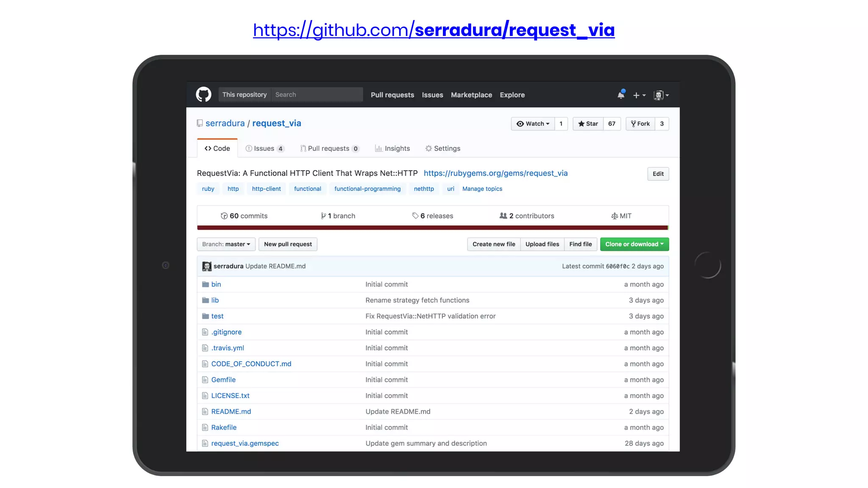
Task: Expand the plus create-new menu
Action: [639, 95]
